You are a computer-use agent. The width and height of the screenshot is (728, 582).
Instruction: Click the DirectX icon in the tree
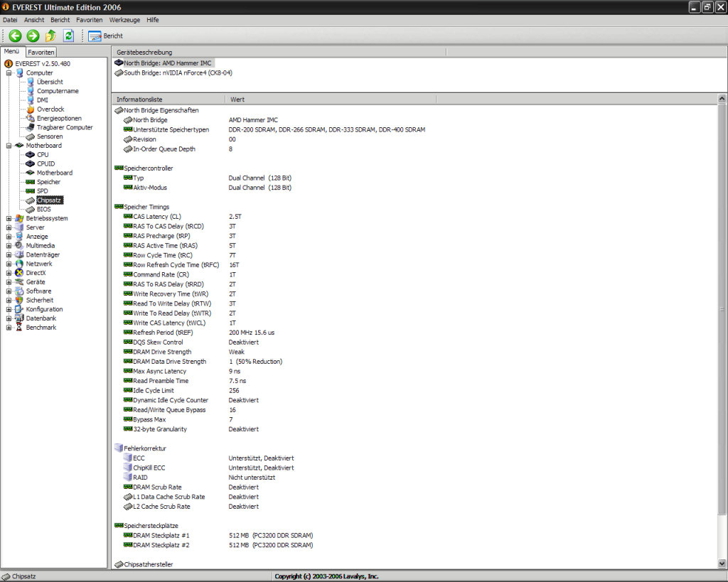(x=19, y=273)
